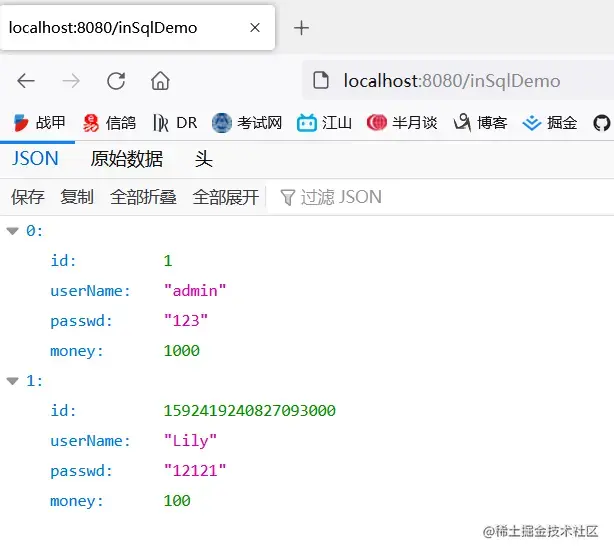Open the 半月谈 bookmark
This screenshot has width=614, height=554.
402,123
